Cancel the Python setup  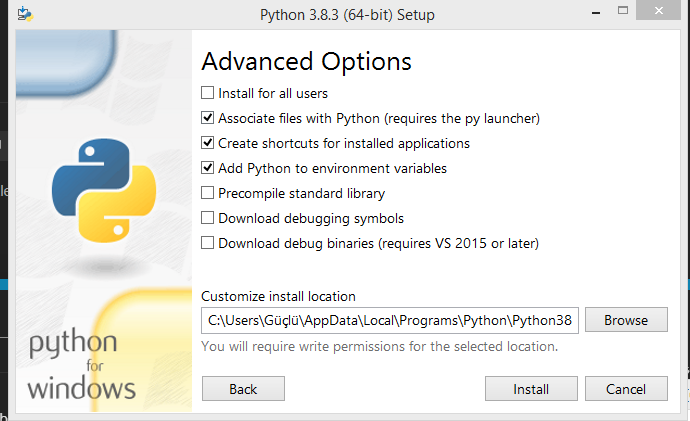coord(626,389)
